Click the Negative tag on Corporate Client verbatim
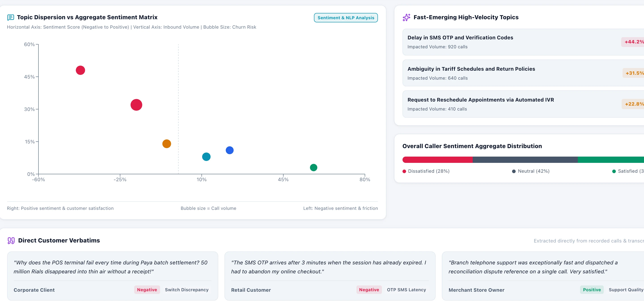Screen dimensions: 644x302 147,290
